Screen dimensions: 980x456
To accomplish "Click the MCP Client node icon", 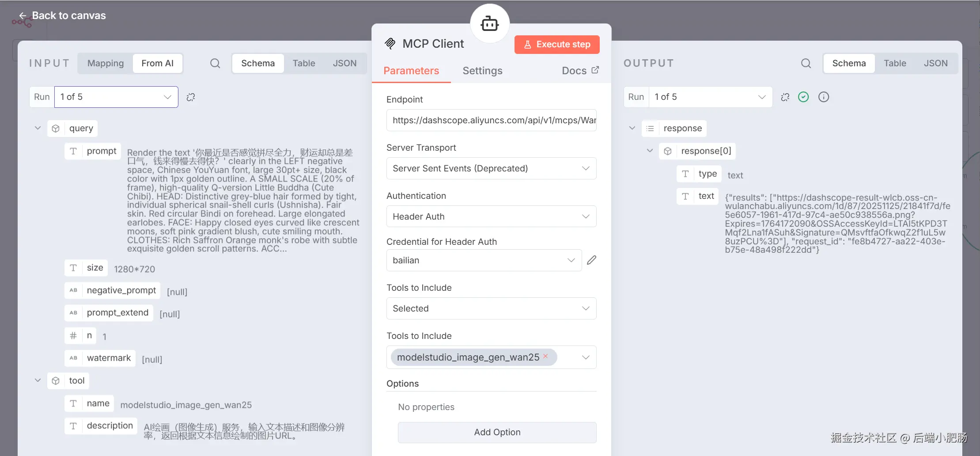I will pos(390,43).
